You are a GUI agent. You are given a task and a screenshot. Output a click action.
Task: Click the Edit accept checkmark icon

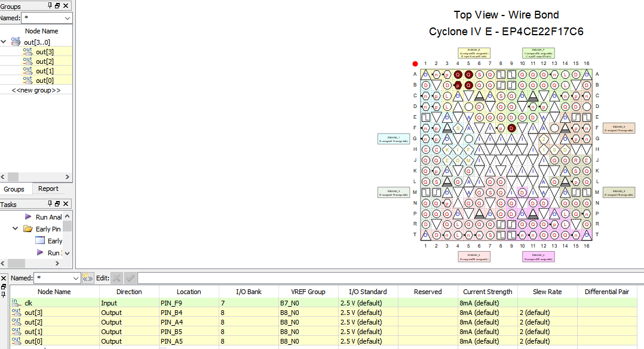click(130, 278)
